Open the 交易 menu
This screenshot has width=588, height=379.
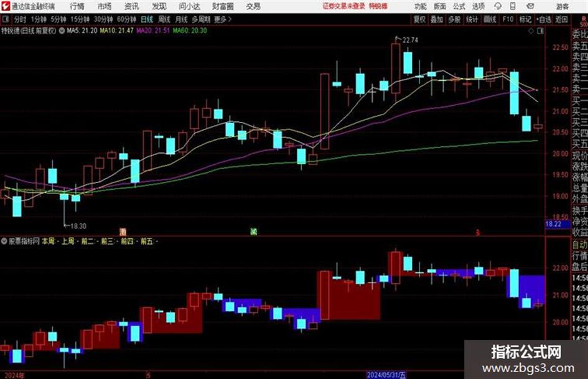253,6
